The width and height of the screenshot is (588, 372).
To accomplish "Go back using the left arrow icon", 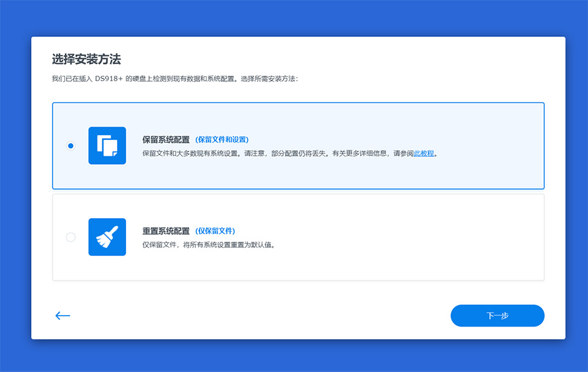I will point(63,316).
